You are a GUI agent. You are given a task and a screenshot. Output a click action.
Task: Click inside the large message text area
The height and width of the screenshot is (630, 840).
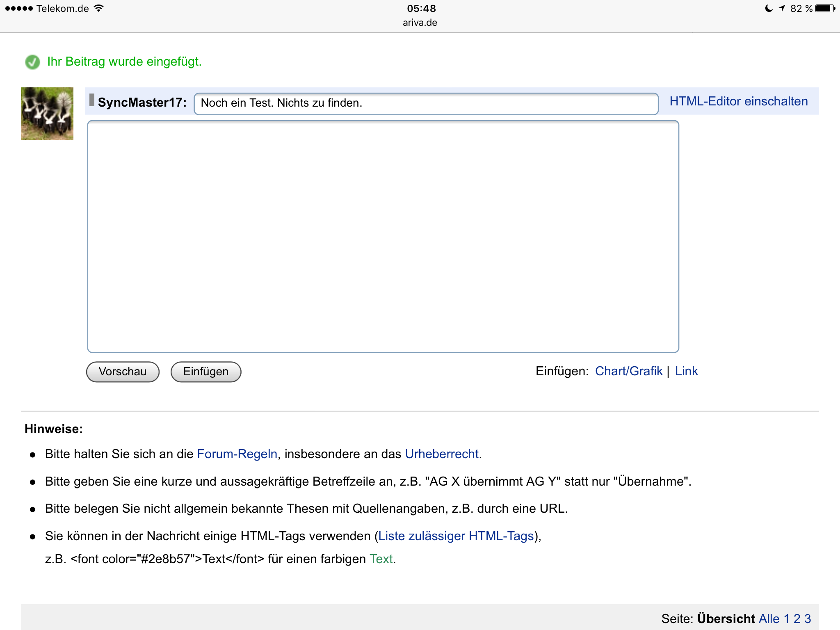(383, 237)
